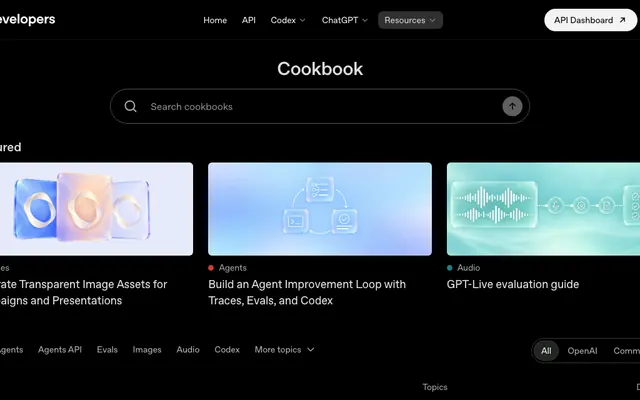The width and height of the screenshot is (640, 400).
Task: Open the transparent image assets thumbnail
Action: (x=96, y=209)
